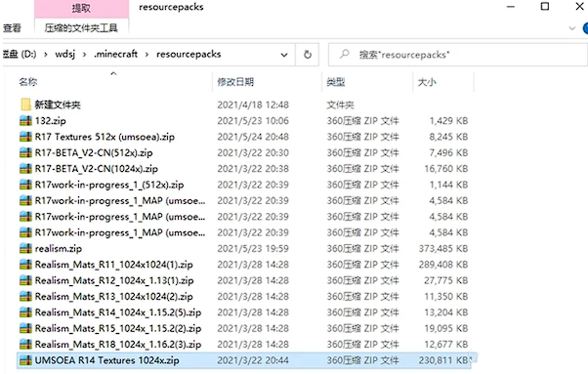Navigate to 磁盘 (D:) in the breadcrumb
Image resolution: width=588 pixels, height=374 pixels.
coord(20,55)
